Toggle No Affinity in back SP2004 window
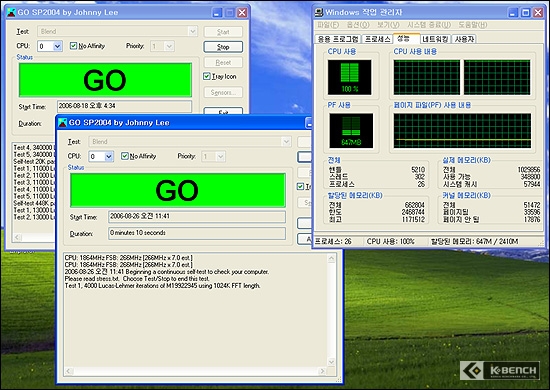Image resolution: width=550 pixels, height=390 pixels. (87, 46)
